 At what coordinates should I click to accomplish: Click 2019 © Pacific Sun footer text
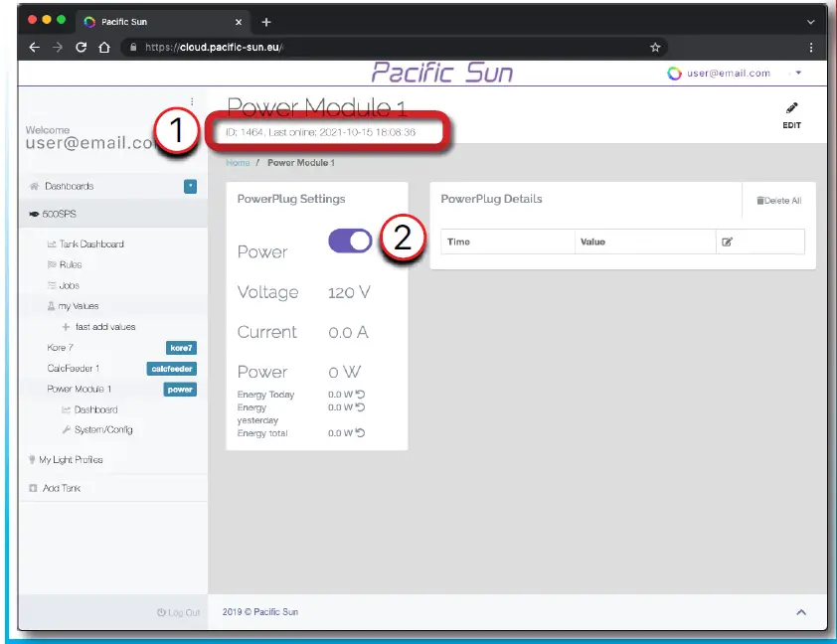260,612
